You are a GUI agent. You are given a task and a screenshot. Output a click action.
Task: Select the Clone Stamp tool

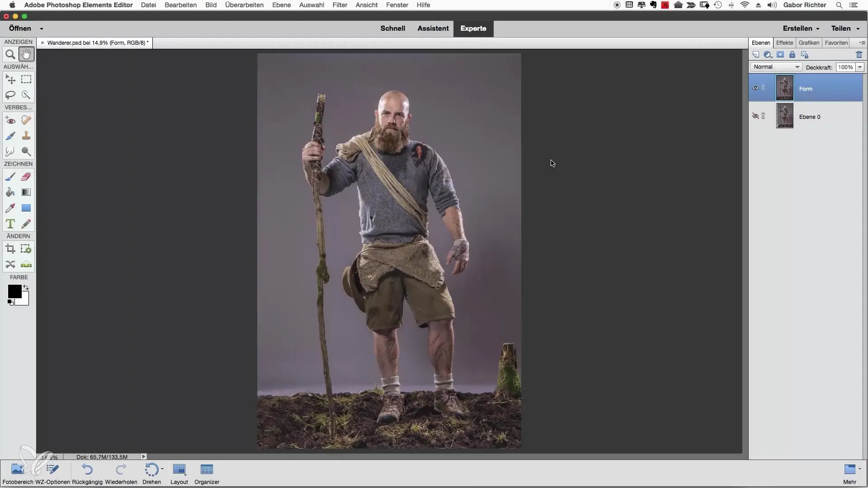click(x=26, y=136)
